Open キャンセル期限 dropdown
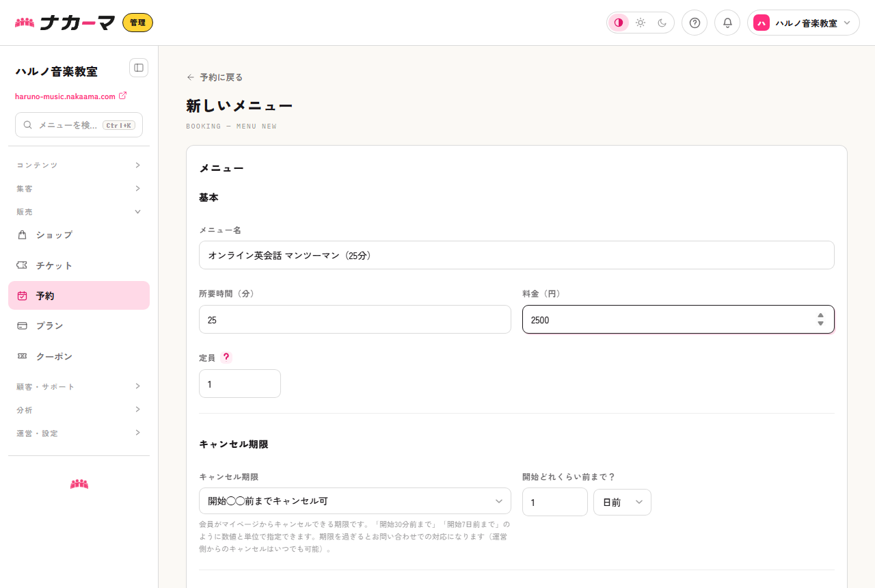Image resolution: width=875 pixels, height=588 pixels. click(x=355, y=500)
